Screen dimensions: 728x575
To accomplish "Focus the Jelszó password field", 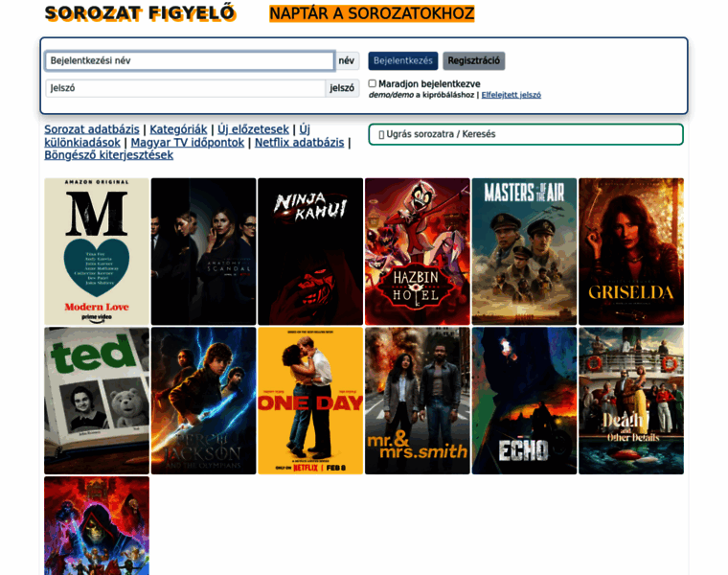I will click(185, 88).
